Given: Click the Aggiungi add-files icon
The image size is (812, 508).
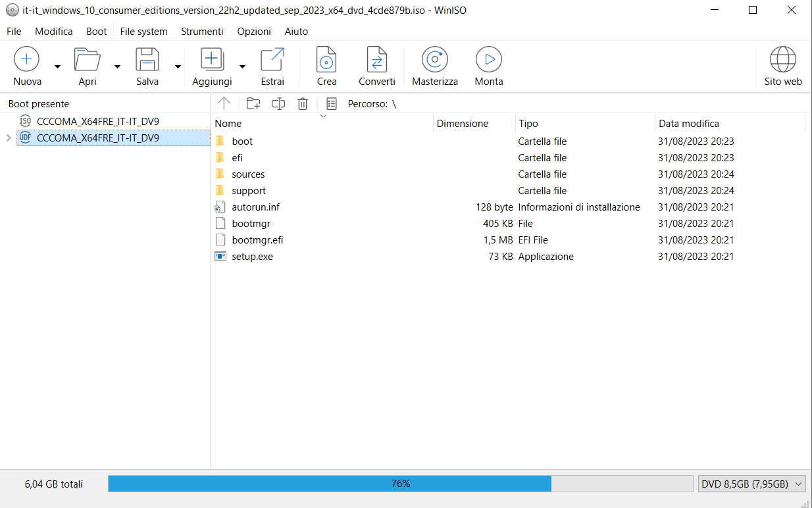Looking at the screenshot, I should point(212,59).
